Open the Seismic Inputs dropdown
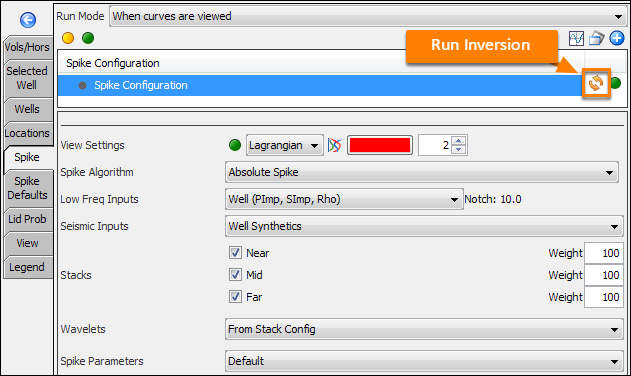This screenshot has width=631, height=376. 424,226
